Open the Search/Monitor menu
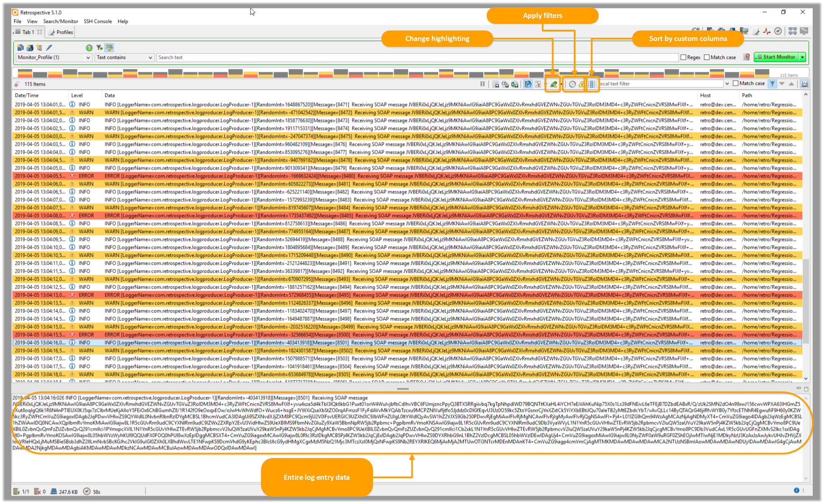Screen dimensions: 824x504 pos(61,21)
